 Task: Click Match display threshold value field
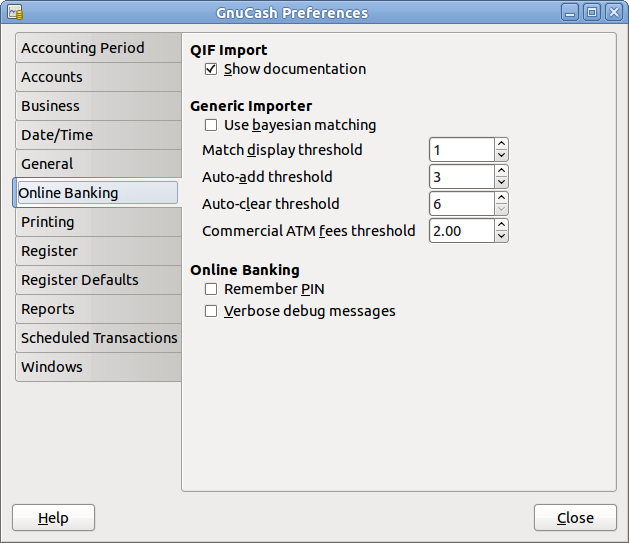tap(462, 150)
